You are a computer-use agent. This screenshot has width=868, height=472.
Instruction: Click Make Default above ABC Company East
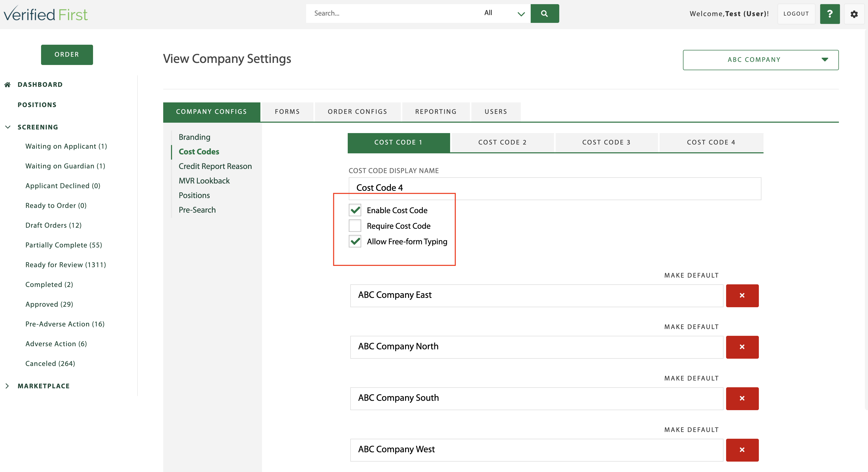[x=692, y=275]
